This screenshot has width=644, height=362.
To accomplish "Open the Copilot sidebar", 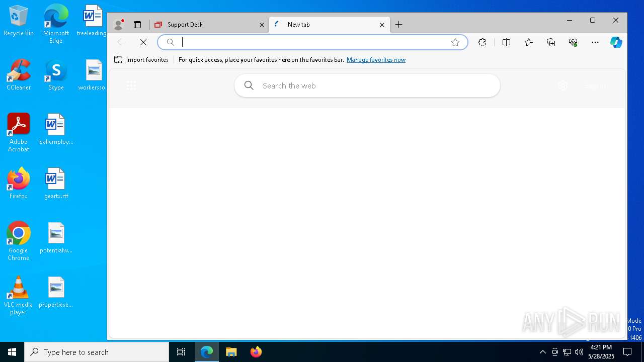I will 616,42.
